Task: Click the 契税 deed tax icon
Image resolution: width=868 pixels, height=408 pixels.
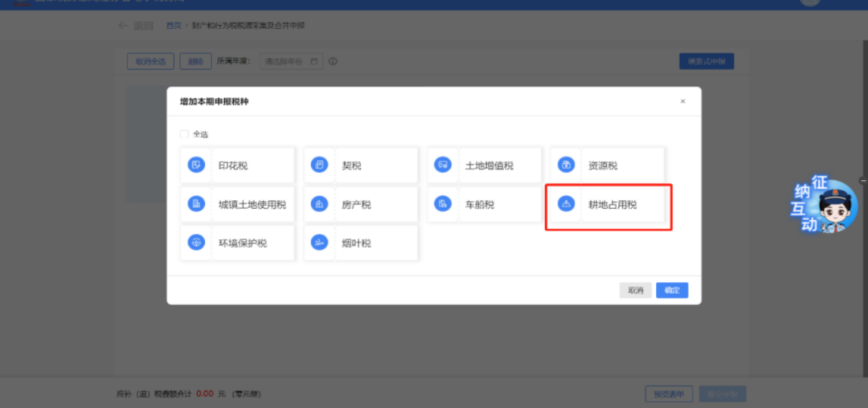Action: click(x=319, y=165)
